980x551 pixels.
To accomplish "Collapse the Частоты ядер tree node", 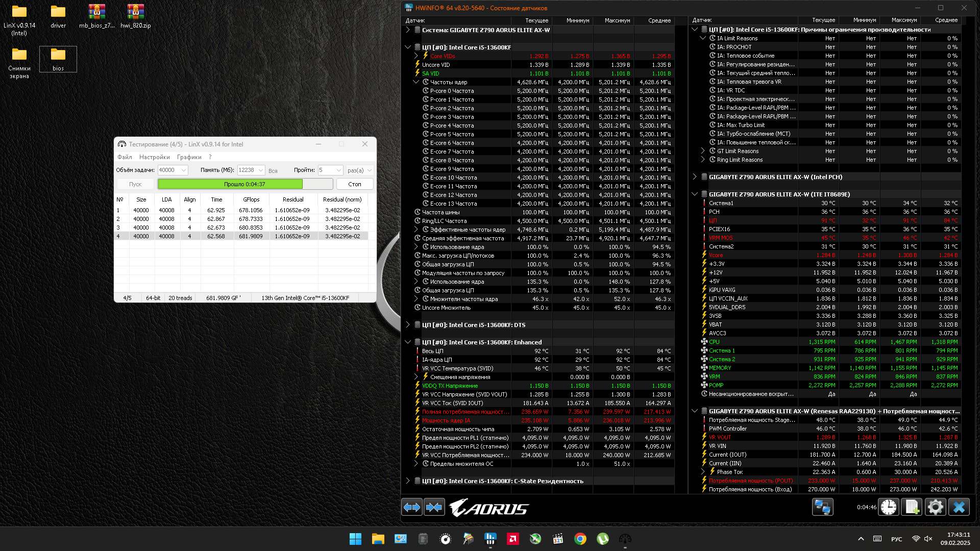I will click(416, 82).
